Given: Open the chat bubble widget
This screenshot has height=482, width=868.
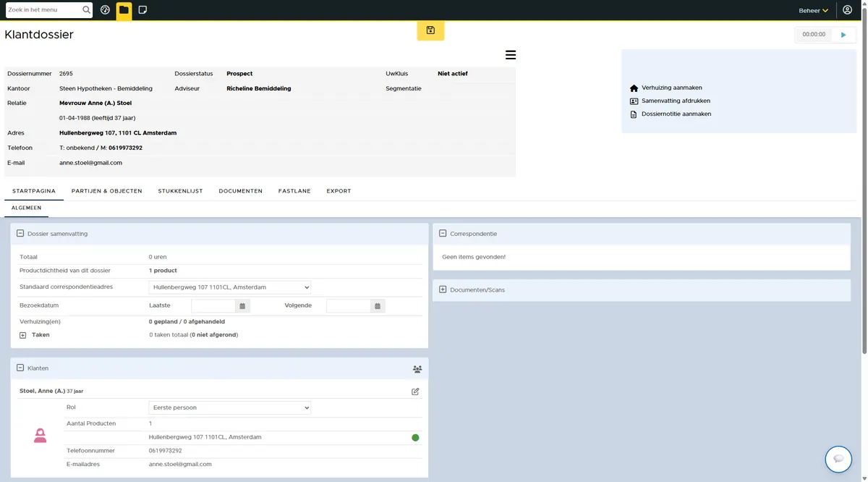Looking at the screenshot, I should click(x=838, y=459).
